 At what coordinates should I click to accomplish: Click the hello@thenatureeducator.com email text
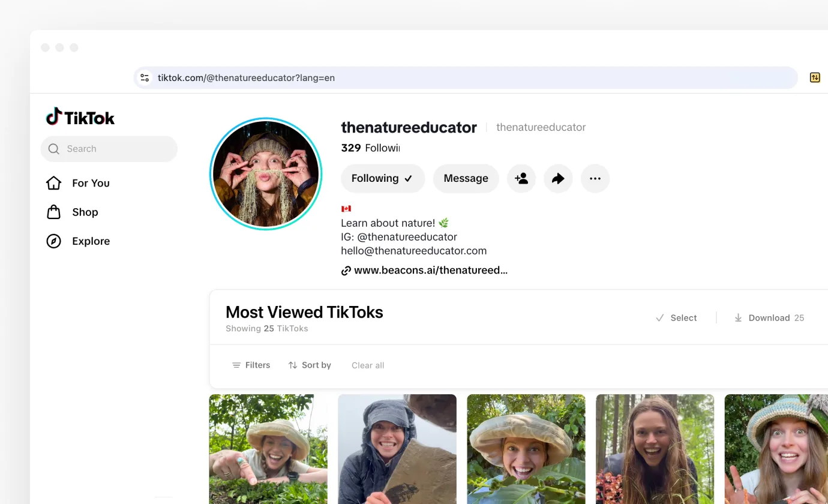tap(414, 251)
